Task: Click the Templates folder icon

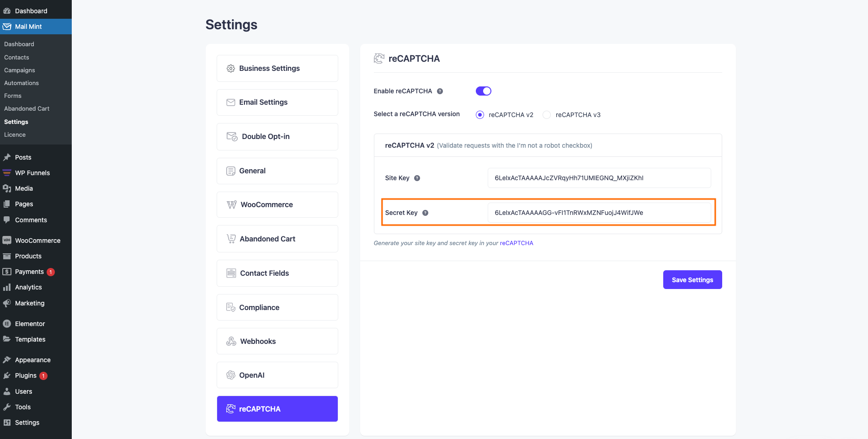Action: pyautogui.click(x=7, y=339)
